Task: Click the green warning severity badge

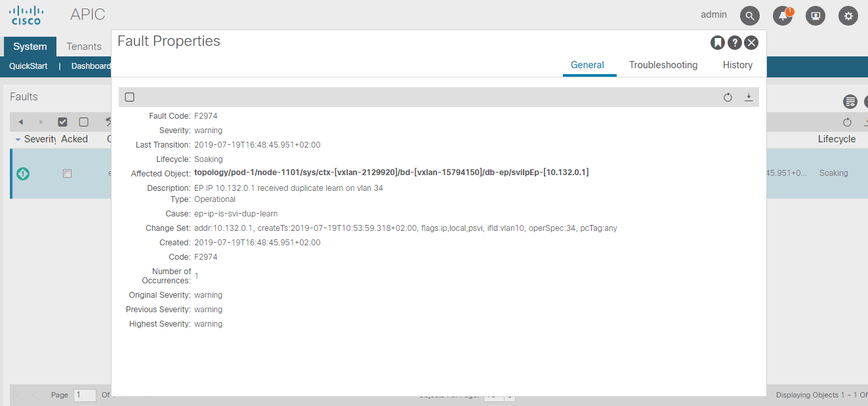Action: [22, 173]
